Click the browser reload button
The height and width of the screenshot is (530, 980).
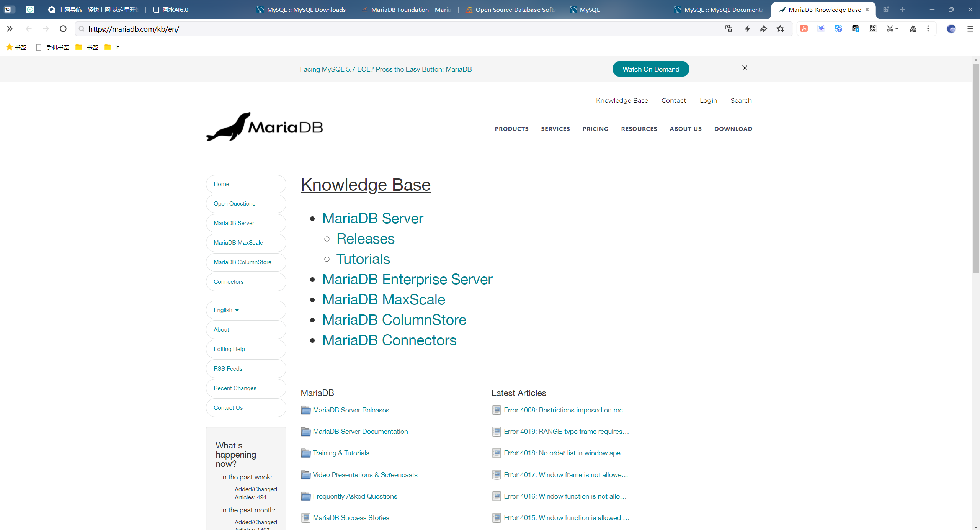(63, 29)
